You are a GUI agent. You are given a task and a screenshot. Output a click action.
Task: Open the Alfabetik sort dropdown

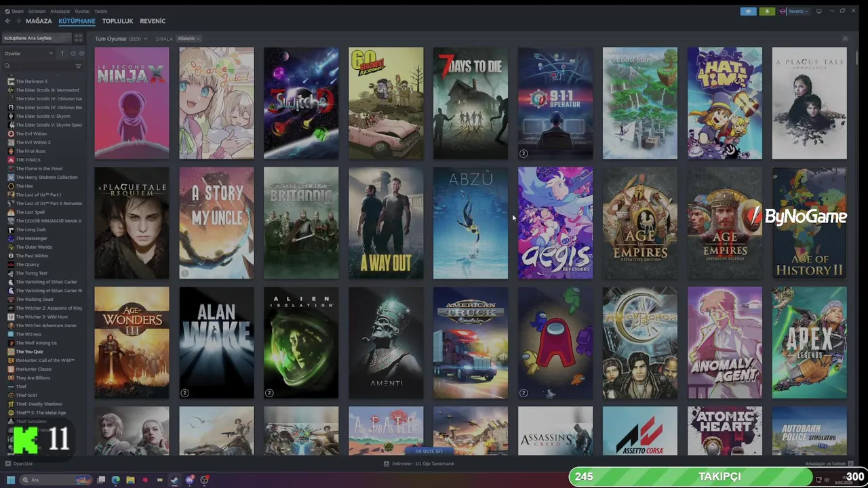tap(189, 39)
